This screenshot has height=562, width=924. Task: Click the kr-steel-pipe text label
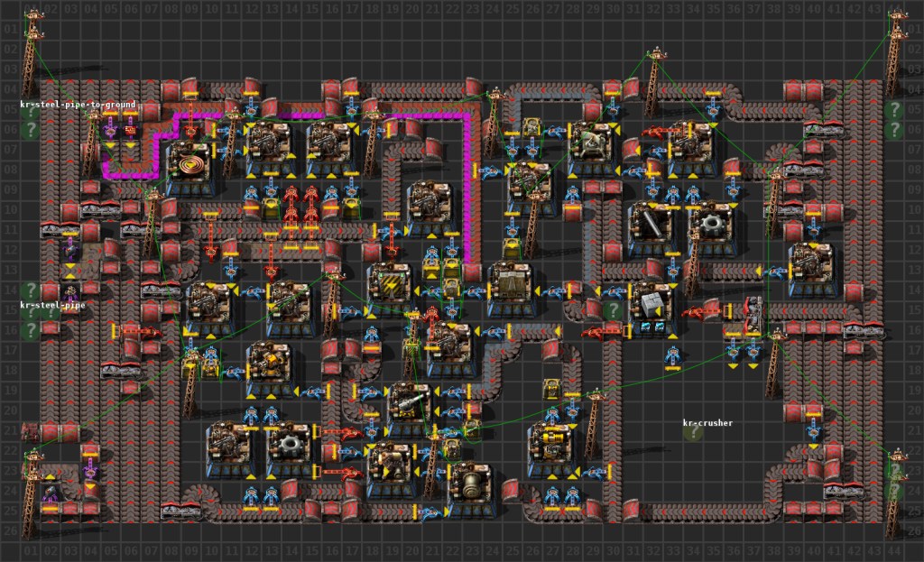pyautogui.click(x=54, y=305)
